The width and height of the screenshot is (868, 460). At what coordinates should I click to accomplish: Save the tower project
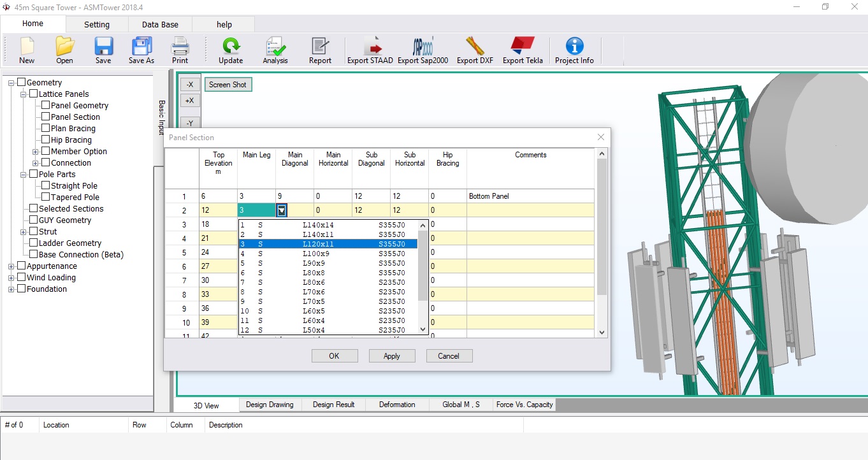click(x=103, y=50)
